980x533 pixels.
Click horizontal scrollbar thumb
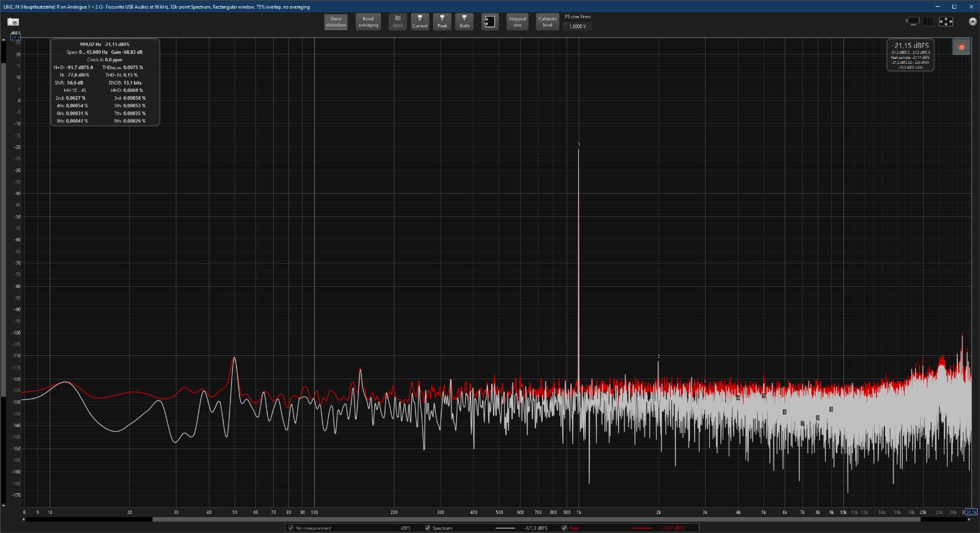pyautogui.click(x=536, y=520)
